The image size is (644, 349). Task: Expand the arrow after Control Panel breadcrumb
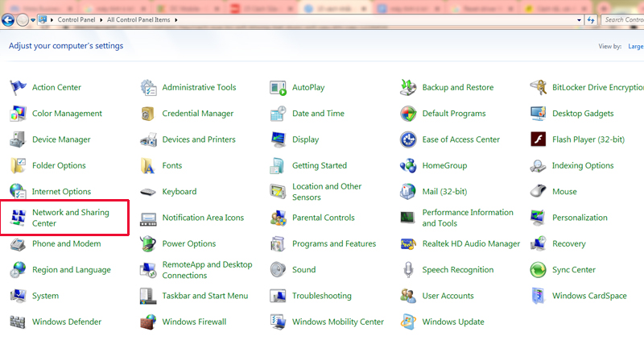[101, 19]
